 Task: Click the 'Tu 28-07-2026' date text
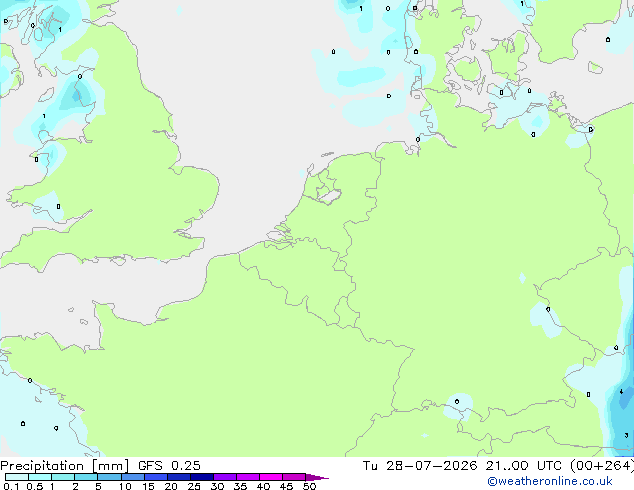pos(420,466)
